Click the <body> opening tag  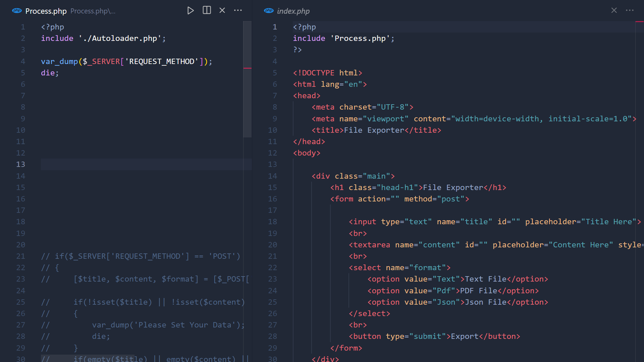(307, 153)
